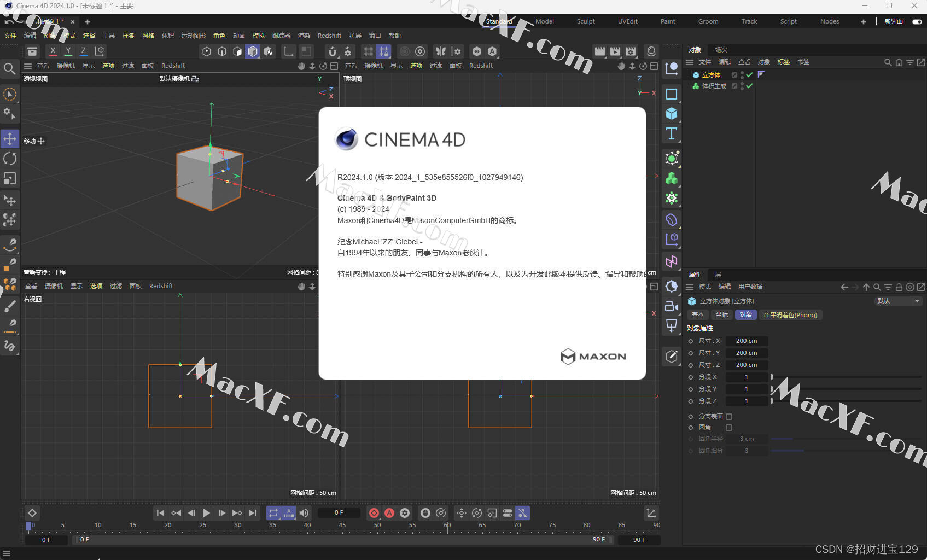Enable autokeying red A button
The width and height of the screenshot is (927, 560).
click(389, 513)
